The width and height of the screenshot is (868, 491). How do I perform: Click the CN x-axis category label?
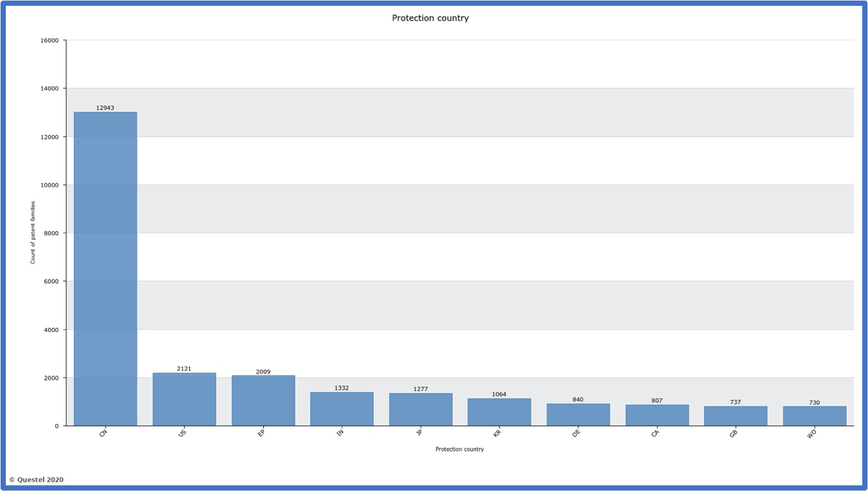click(x=104, y=433)
